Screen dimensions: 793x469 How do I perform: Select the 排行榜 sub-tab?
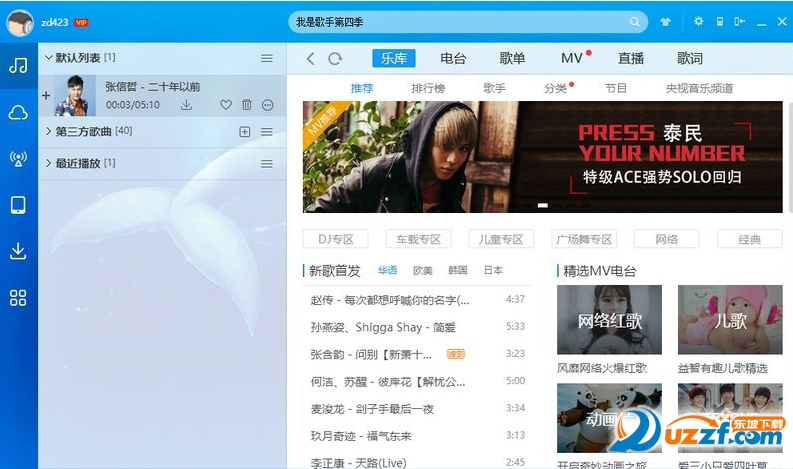point(428,88)
